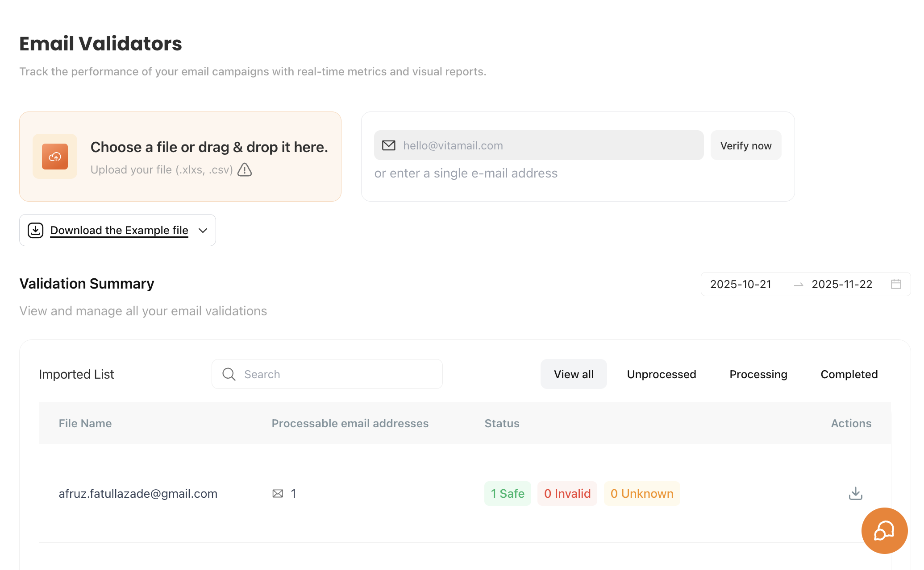This screenshot has height=570, width=924.
Task: Click the warning triangle icon beside file types
Action: [x=245, y=169]
